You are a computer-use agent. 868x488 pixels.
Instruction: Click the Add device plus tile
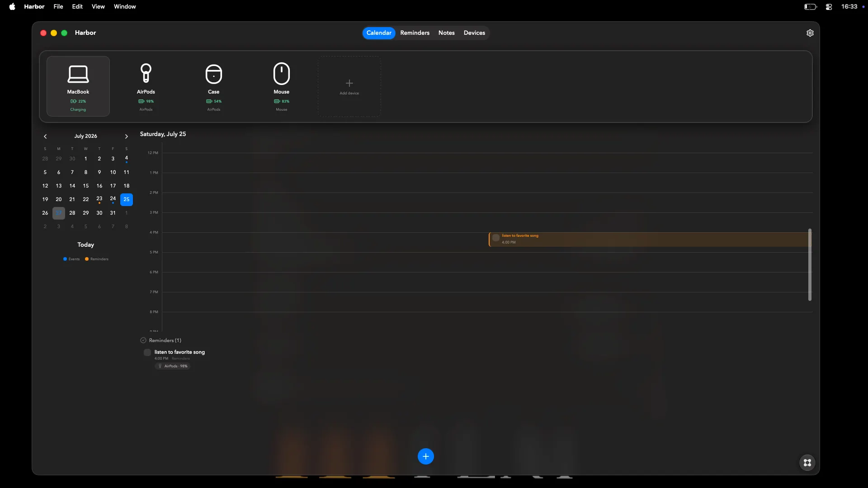pos(349,86)
